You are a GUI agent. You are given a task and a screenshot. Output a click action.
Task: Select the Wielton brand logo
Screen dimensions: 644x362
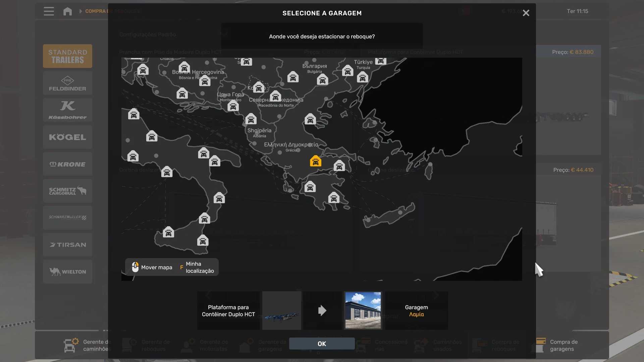click(x=67, y=271)
